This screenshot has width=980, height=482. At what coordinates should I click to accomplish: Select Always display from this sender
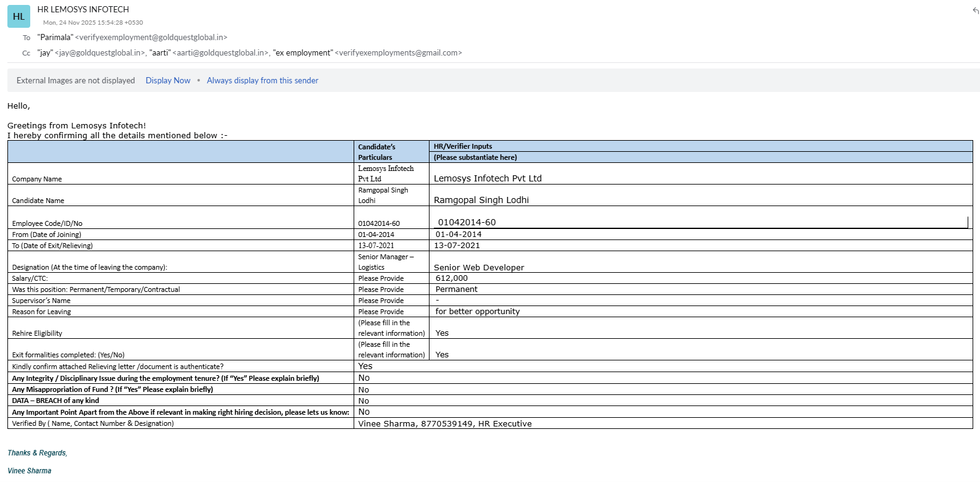(262, 81)
